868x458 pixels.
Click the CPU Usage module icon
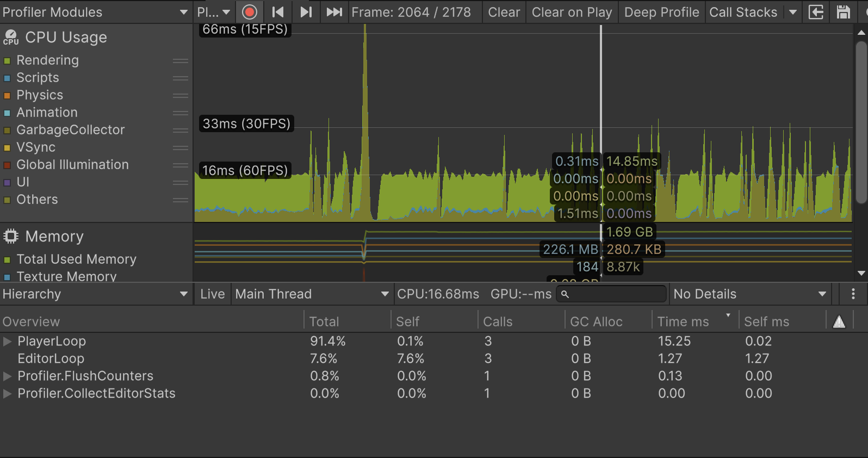pos(11,38)
